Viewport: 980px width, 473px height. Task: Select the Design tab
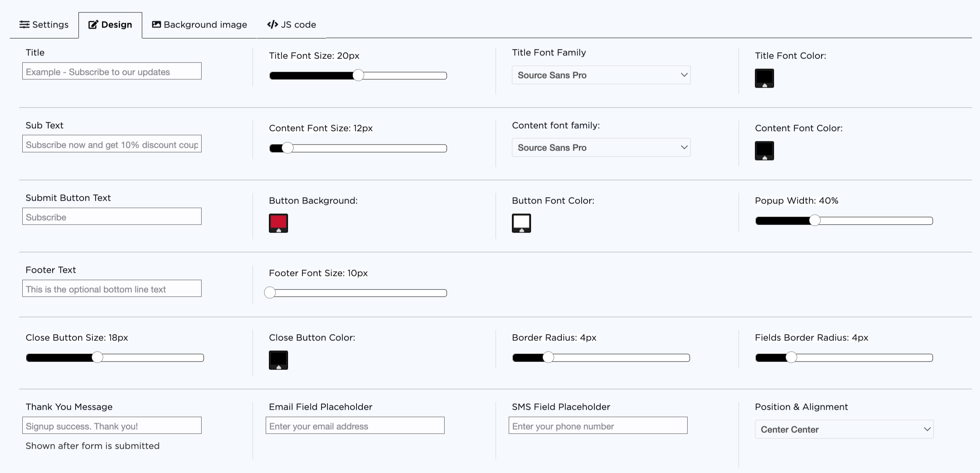(110, 25)
